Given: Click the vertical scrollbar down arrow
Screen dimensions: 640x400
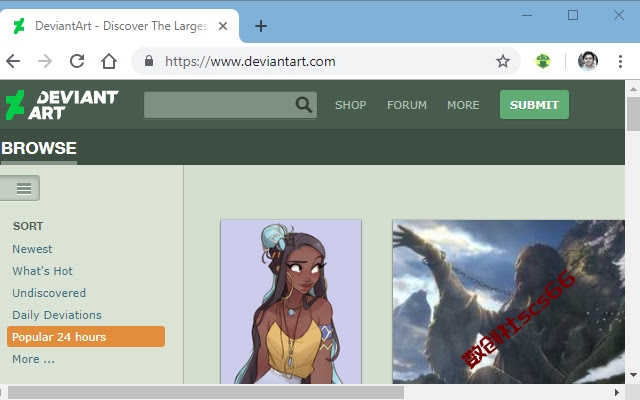Looking at the screenshot, I should pyautogui.click(x=633, y=375).
